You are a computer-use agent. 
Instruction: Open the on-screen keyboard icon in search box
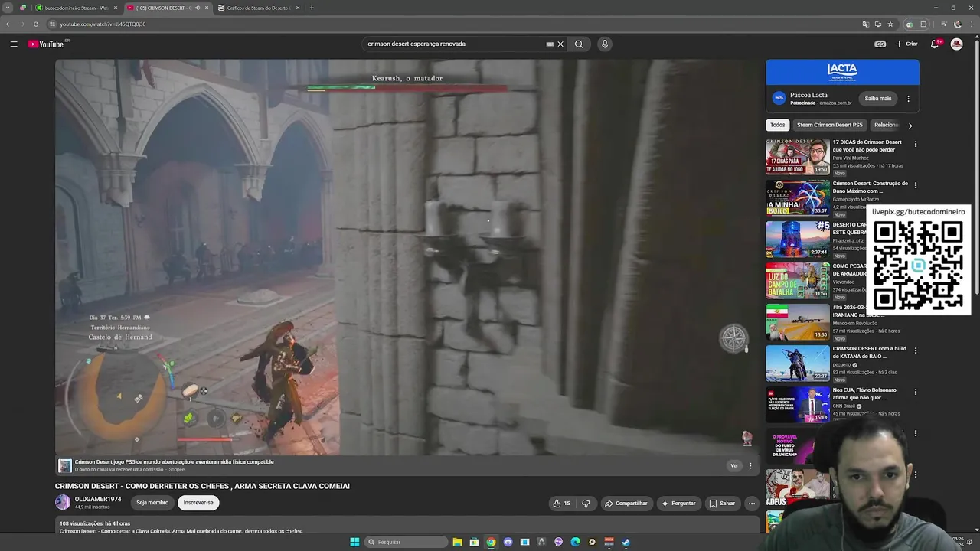550,44
